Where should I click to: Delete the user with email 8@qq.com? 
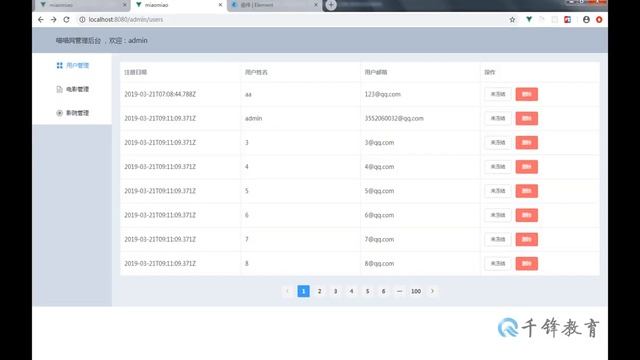[527, 264]
